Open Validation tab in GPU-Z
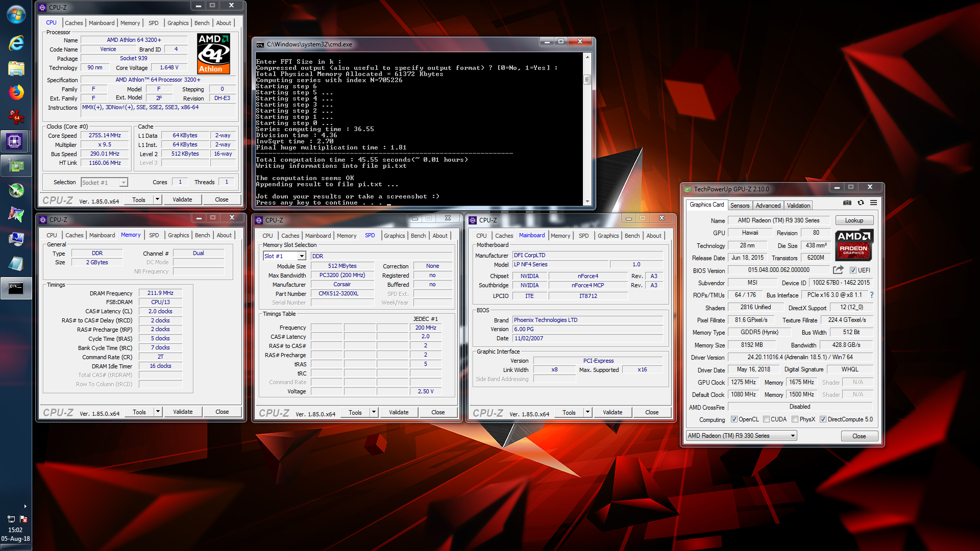This screenshot has height=551, width=980. [798, 206]
